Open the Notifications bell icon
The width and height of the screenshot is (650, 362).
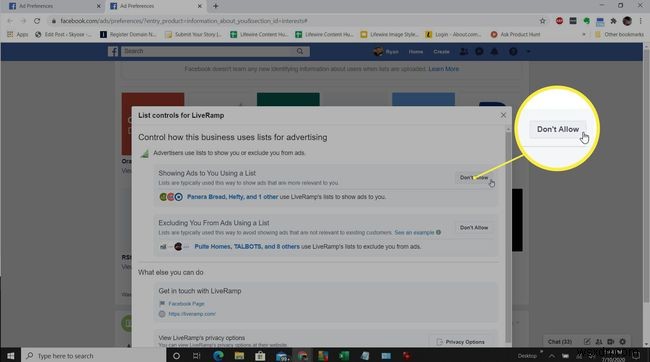click(495, 52)
